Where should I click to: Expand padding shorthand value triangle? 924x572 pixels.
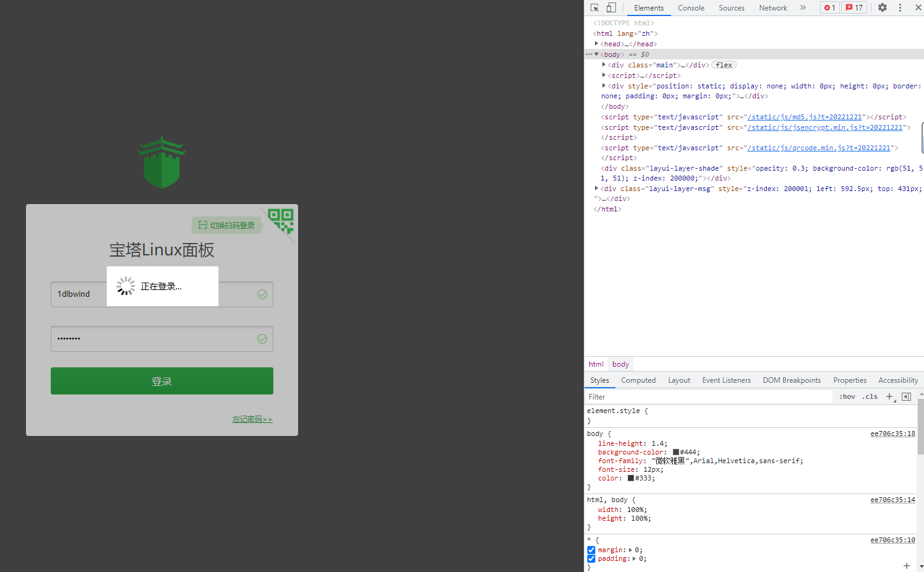tap(634, 558)
